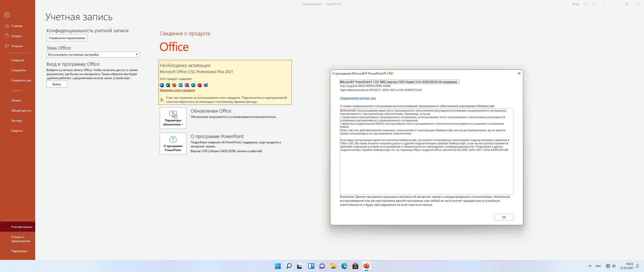Viewport: 644px width, 272px height.
Task: Open taskbar Search
Action: 289,266
